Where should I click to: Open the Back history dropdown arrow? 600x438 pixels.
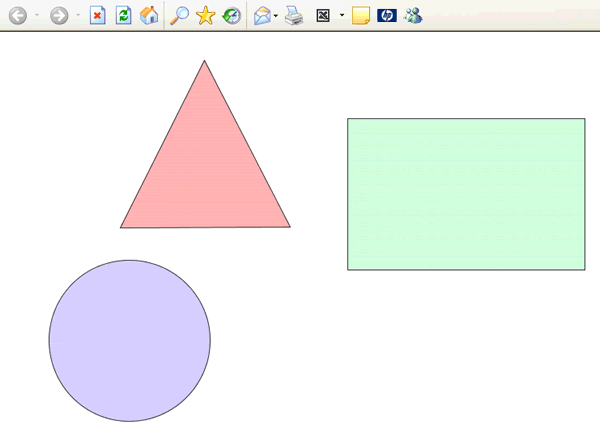37,15
